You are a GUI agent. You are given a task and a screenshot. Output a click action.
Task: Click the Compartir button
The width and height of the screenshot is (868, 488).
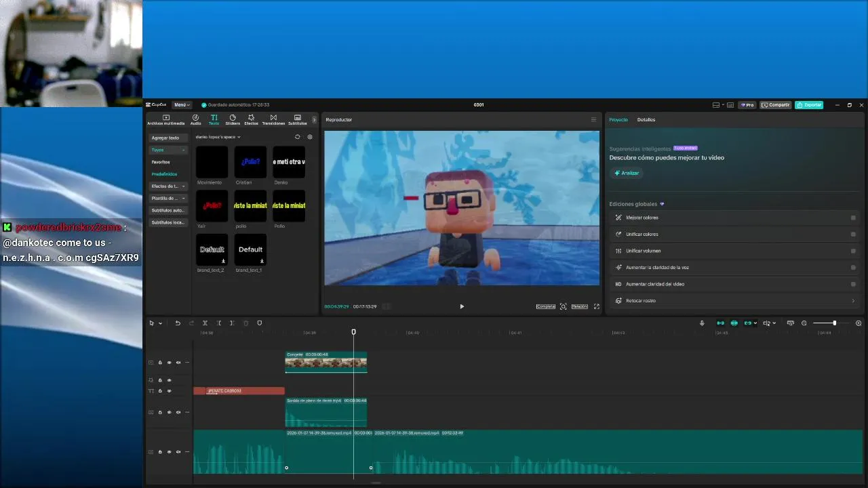[776, 105]
